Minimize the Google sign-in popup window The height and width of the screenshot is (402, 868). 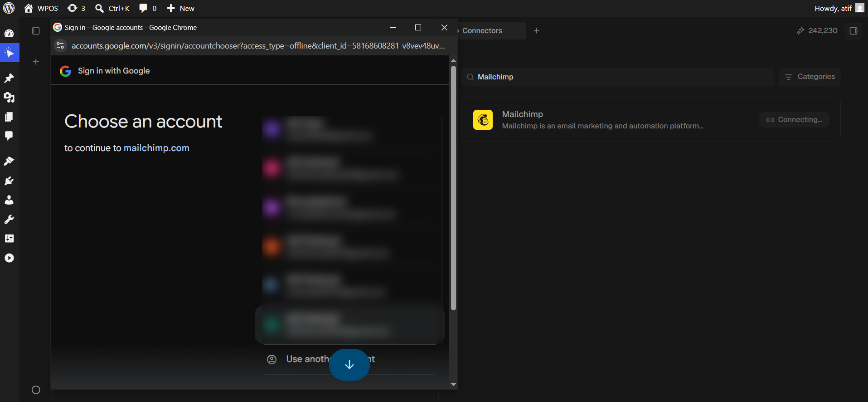[393, 28]
